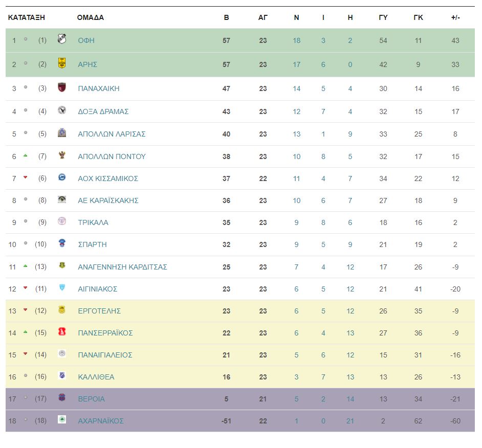Image resolution: width=482 pixels, height=448 pixels.
Task: Click the ΒΕΡΟΙΑ club crest icon
Action: pos(62,397)
